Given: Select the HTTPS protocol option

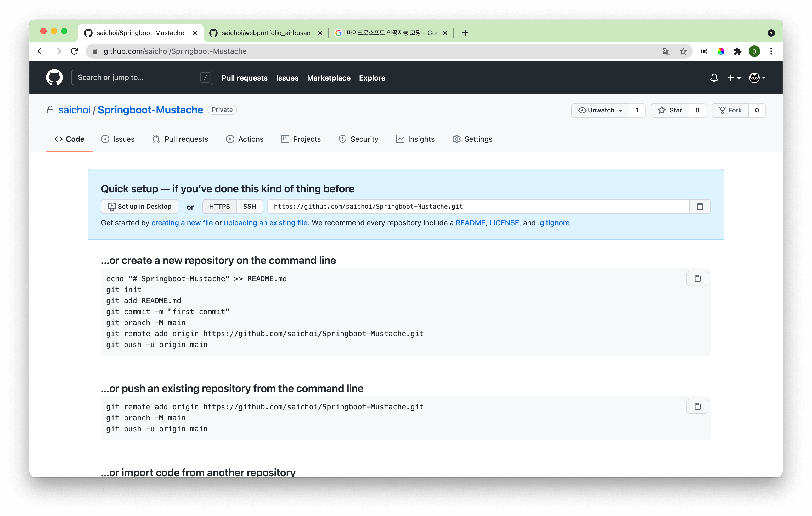Looking at the screenshot, I should click(219, 206).
